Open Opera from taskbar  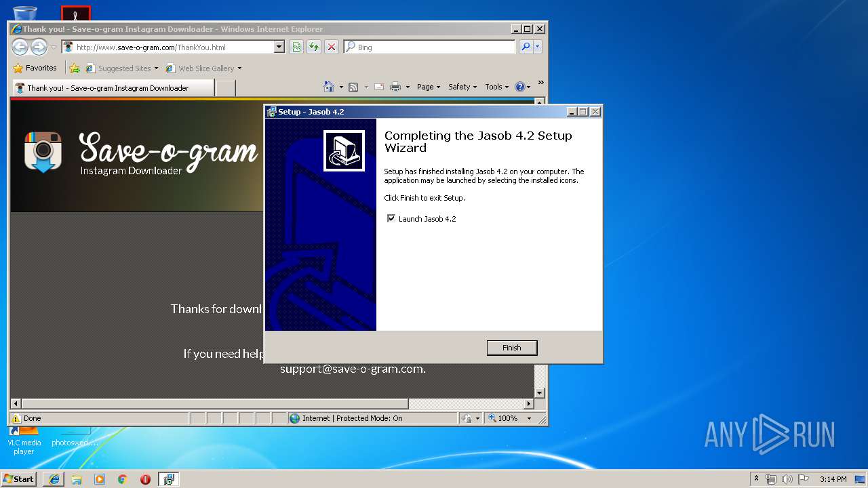point(145,479)
